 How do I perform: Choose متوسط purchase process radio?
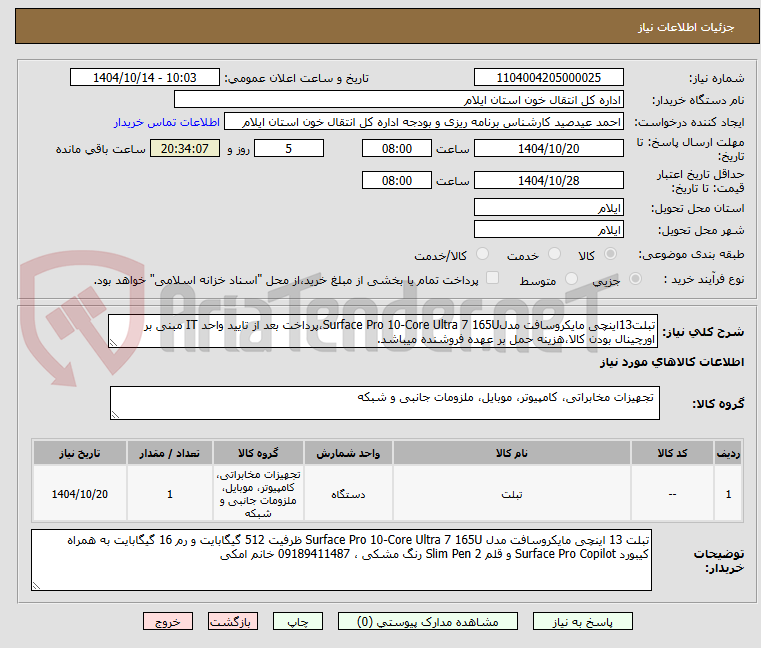click(572, 280)
